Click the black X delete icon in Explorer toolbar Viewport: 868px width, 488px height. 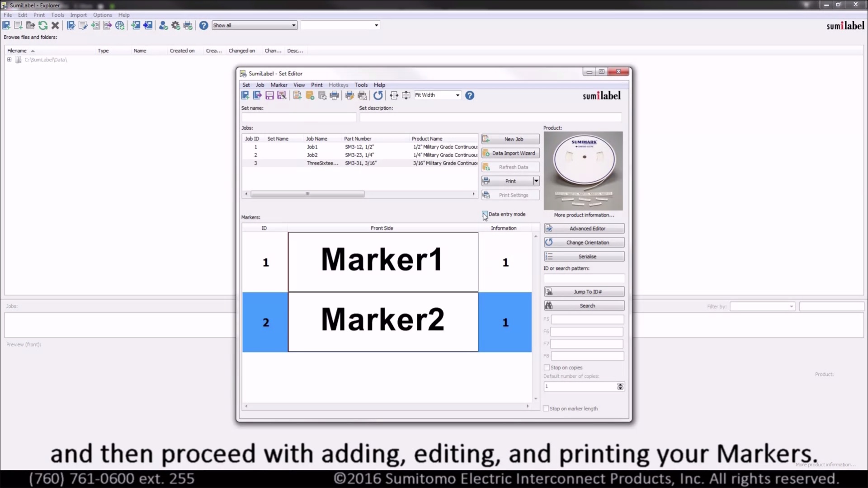[x=55, y=25]
